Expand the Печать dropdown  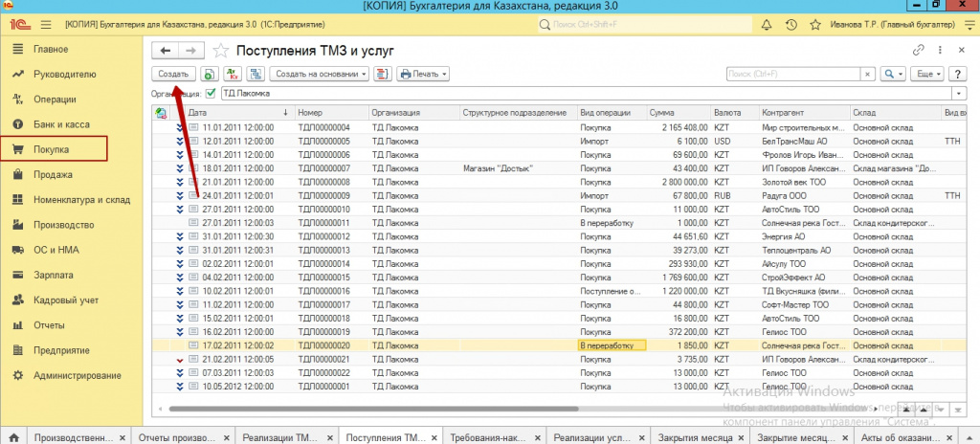(x=423, y=74)
